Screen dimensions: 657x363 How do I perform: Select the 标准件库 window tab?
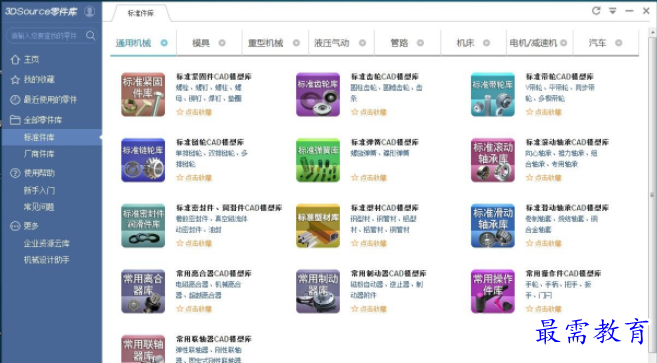click(x=141, y=13)
